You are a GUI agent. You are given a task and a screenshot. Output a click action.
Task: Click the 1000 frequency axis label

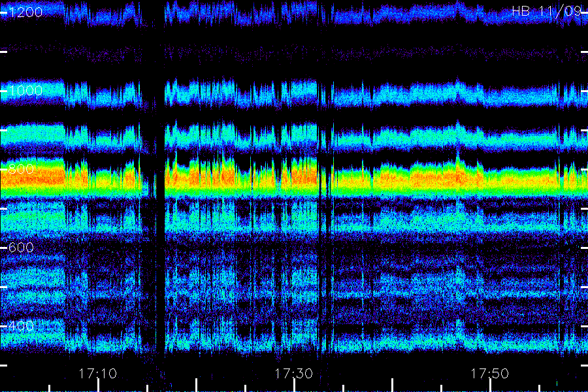click(26, 90)
